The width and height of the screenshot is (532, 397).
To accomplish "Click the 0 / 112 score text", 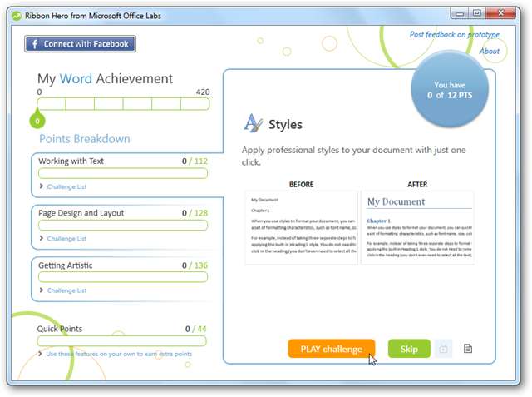I will [195, 161].
